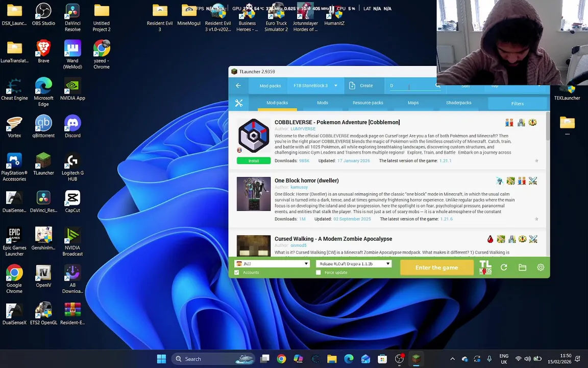Switch to the Mods tab
Image resolution: width=588 pixels, height=368 pixels.
[323, 103]
